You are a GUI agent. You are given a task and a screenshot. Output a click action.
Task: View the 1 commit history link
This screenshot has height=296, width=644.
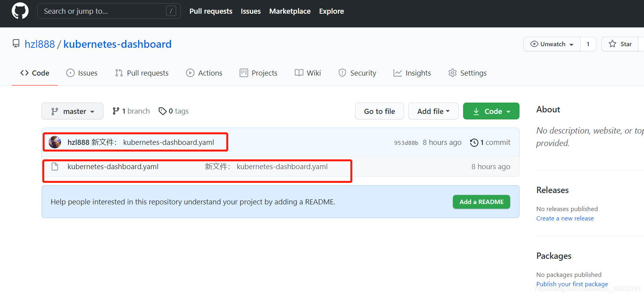click(x=490, y=143)
